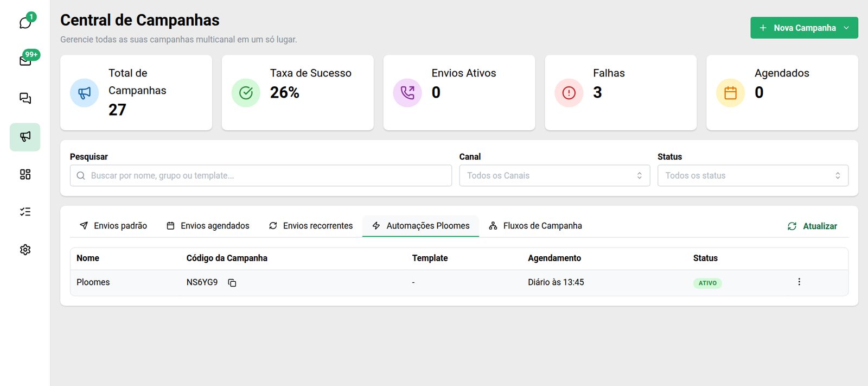This screenshot has width=868, height=386.
Task: Click the check icon in Taxa de Sucesso card
Action: [246, 93]
